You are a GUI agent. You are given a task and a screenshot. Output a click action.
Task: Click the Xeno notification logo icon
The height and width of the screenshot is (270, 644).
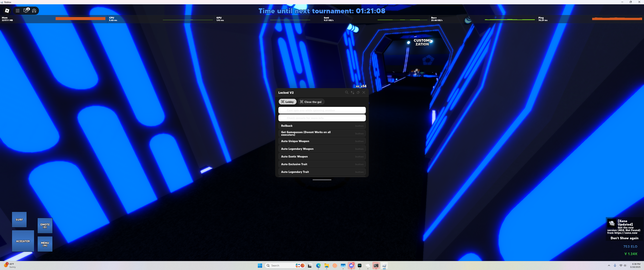(611, 223)
